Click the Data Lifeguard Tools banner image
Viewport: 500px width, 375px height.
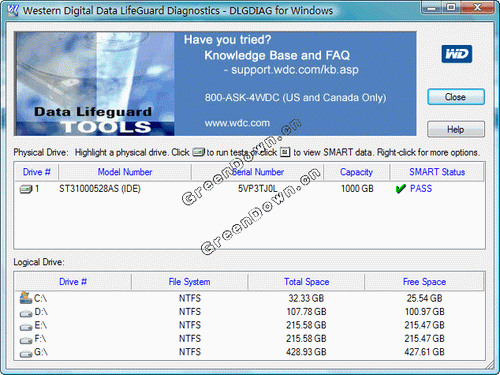94,84
